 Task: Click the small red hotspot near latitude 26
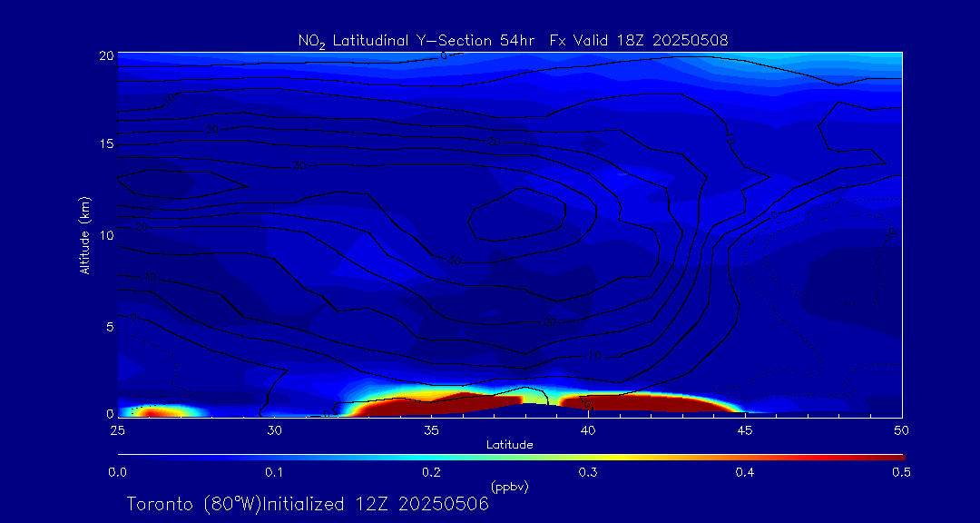(x=156, y=412)
